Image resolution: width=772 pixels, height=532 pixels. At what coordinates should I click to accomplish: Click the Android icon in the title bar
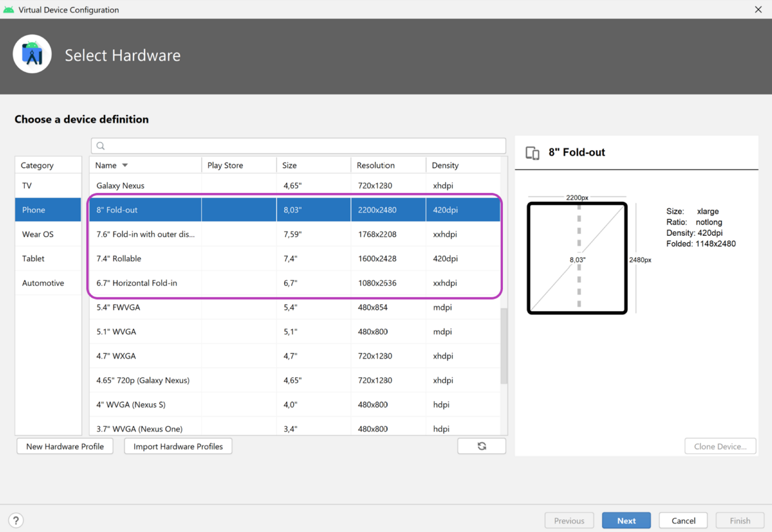[x=8, y=9]
